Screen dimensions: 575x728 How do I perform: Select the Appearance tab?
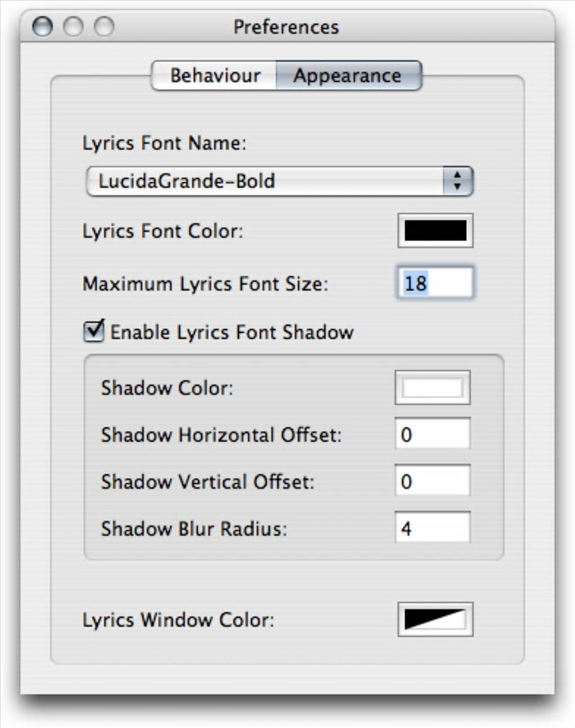(347, 76)
